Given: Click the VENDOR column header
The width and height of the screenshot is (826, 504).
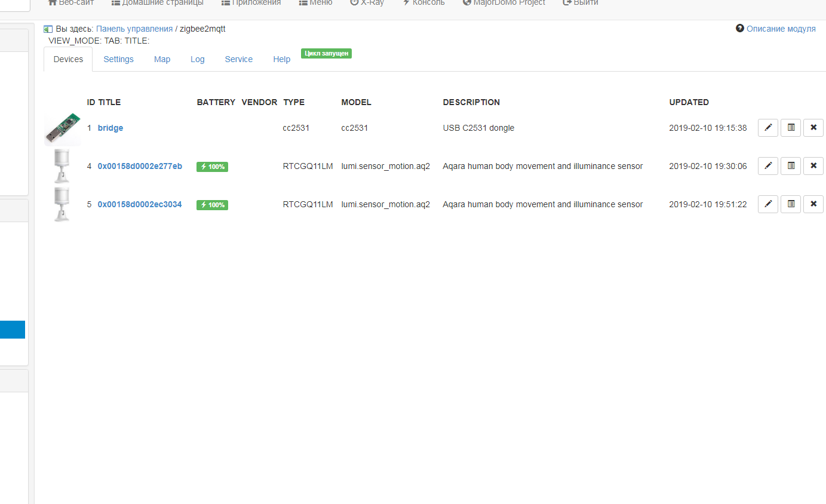Looking at the screenshot, I should (260, 102).
